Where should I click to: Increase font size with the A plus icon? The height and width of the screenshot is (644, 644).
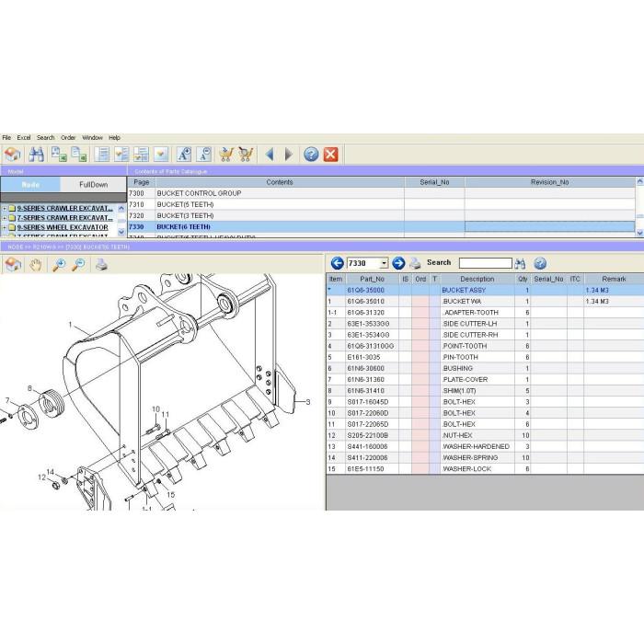click(184, 155)
